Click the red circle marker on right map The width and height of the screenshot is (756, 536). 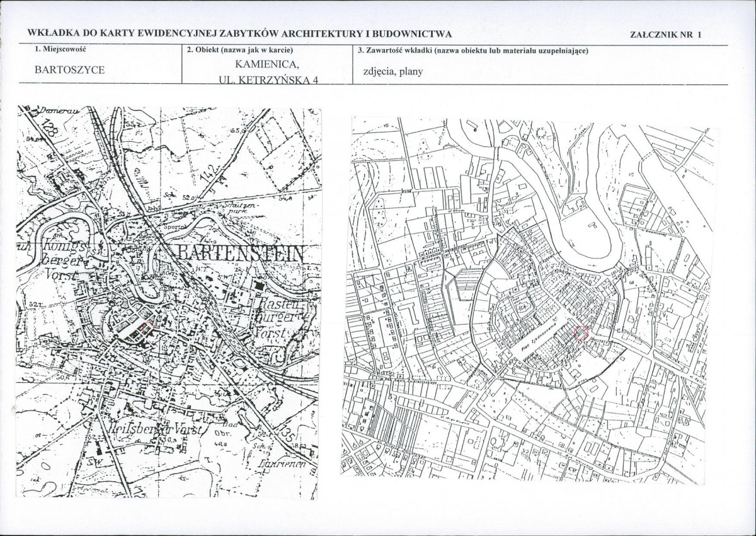[581, 334]
